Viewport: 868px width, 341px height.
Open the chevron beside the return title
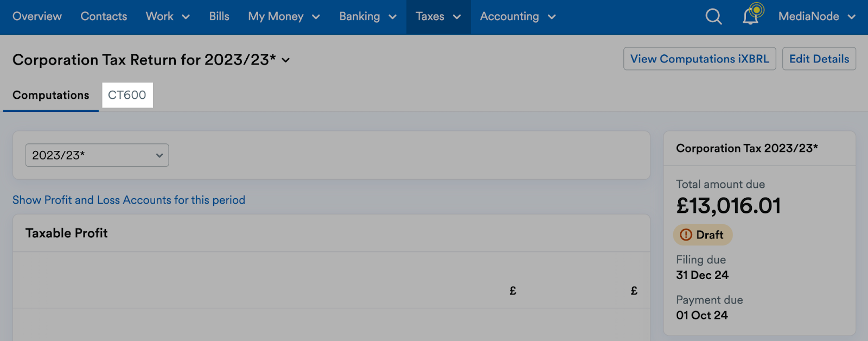pyautogui.click(x=286, y=61)
